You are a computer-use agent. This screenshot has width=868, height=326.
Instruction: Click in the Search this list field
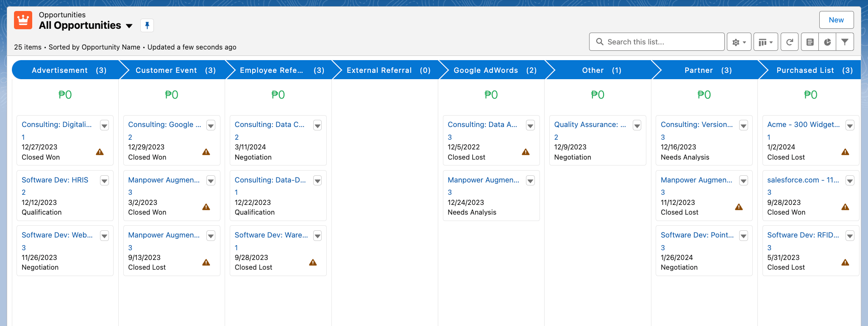tap(657, 42)
